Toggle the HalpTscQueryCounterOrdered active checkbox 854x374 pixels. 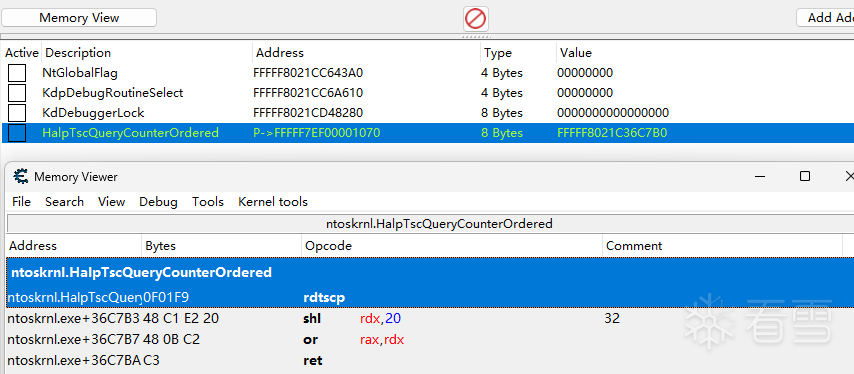pyautogui.click(x=17, y=133)
